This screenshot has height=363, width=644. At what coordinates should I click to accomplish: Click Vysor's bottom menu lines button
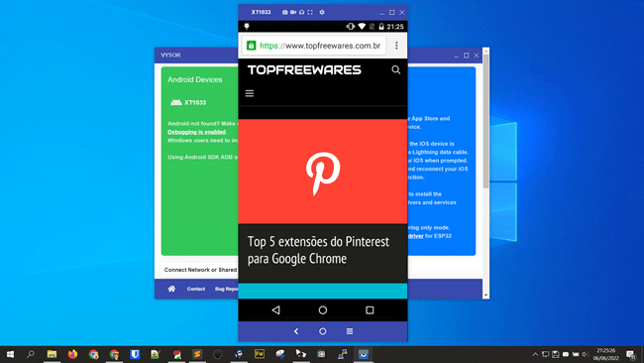click(350, 331)
